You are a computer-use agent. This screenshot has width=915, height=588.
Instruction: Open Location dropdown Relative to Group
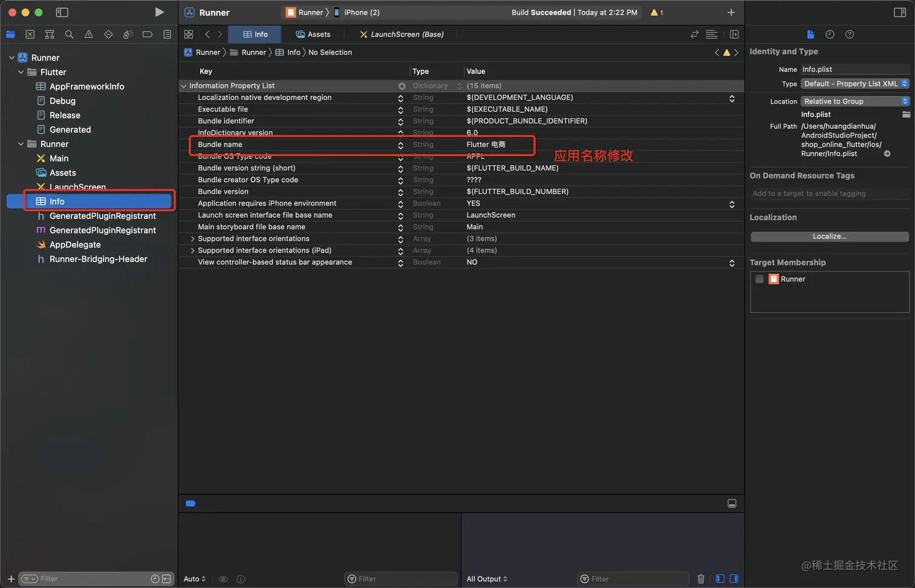coord(855,101)
